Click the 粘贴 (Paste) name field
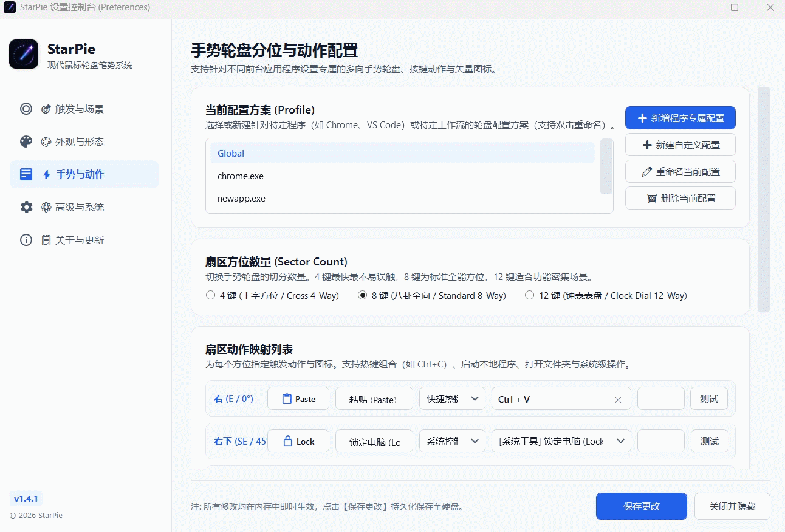Viewport: 785px width, 532px height. 374,399
